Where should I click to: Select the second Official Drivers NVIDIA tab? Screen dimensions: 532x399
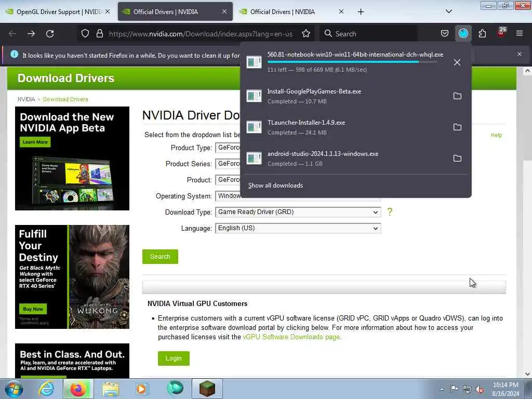(175, 12)
